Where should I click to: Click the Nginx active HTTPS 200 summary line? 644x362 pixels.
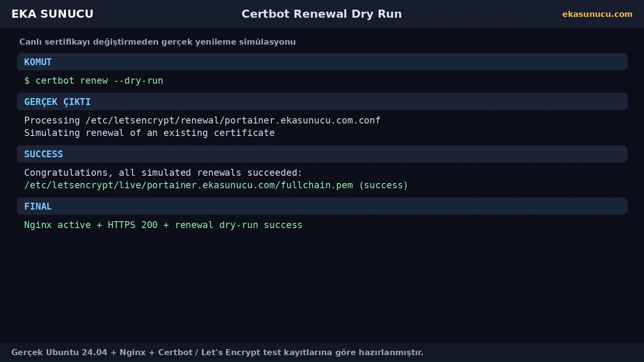[163, 225]
